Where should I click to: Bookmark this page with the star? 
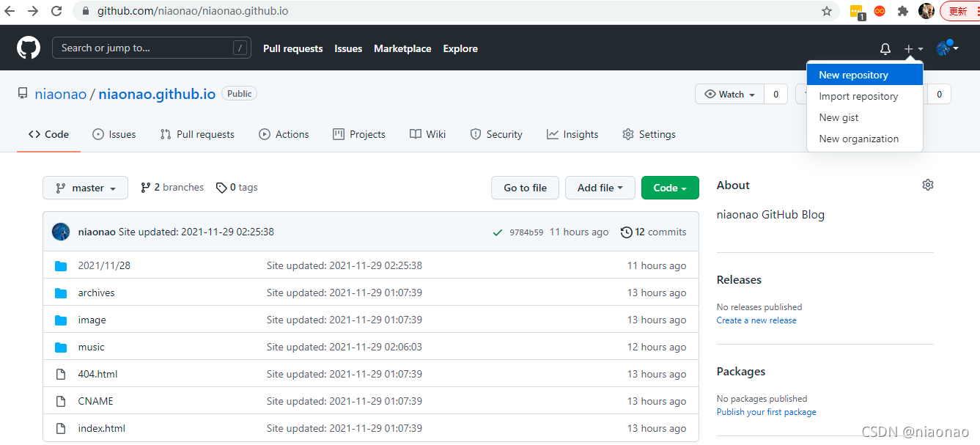pyautogui.click(x=827, y=11)
